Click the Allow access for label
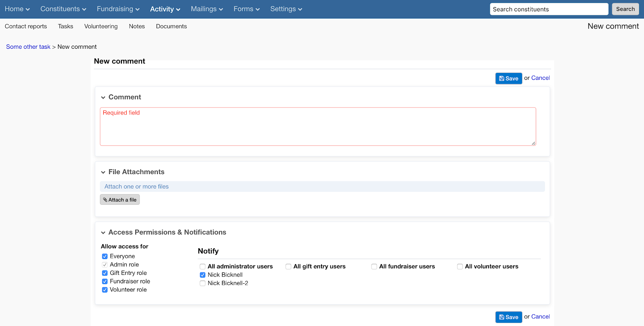The image size is (644, 326). [x=124, y=246]
